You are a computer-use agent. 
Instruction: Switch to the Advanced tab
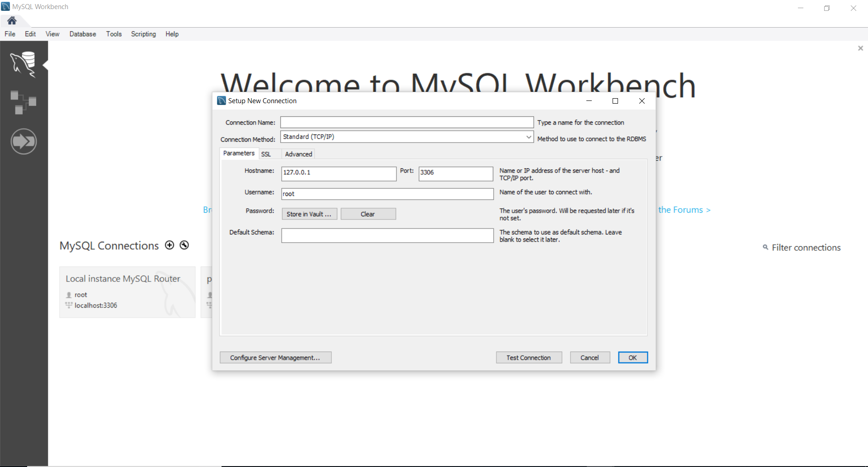298,154
